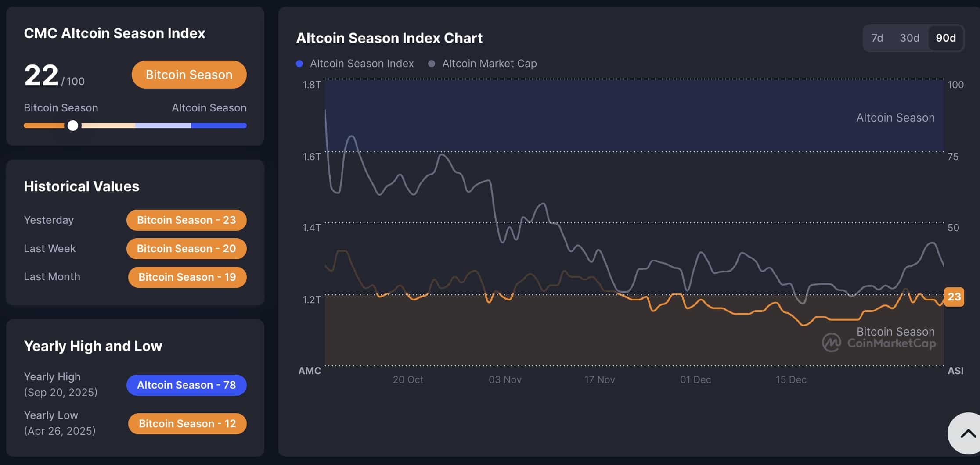Click the Yesterday Bitcoin Season - 23 badge
Viewport: 980px width, 465px height.
coord(186,220)
